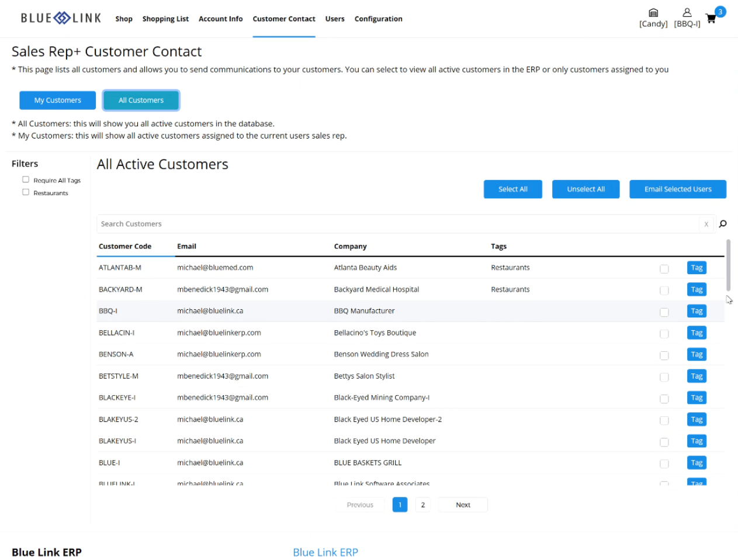
Task: Switch to All Customers view
Action: point(141,100)
